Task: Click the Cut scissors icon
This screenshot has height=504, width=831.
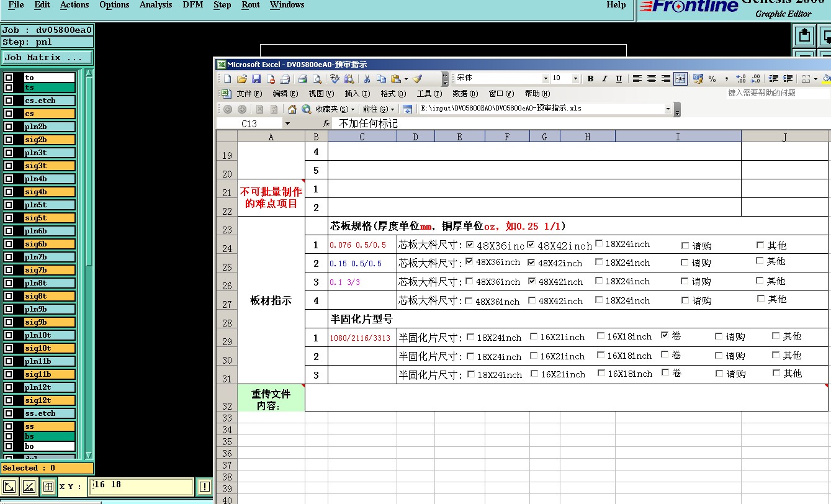Action: [367, 79]
